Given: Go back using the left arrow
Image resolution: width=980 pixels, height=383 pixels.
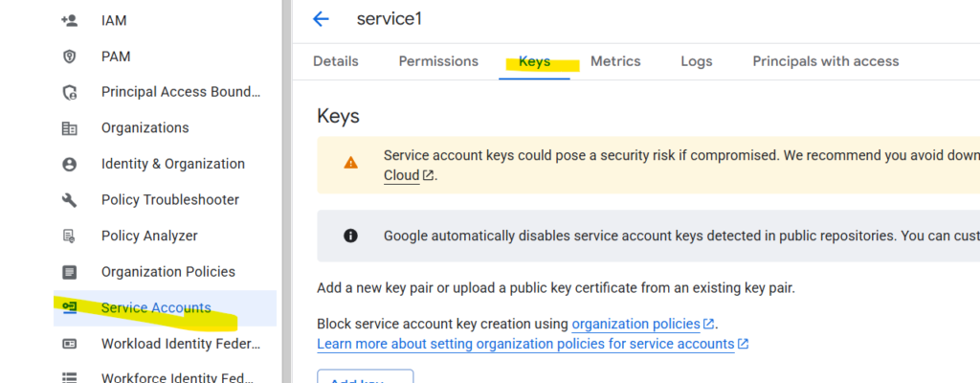Looking at the screenshot, I should click(x=321, y=19).
